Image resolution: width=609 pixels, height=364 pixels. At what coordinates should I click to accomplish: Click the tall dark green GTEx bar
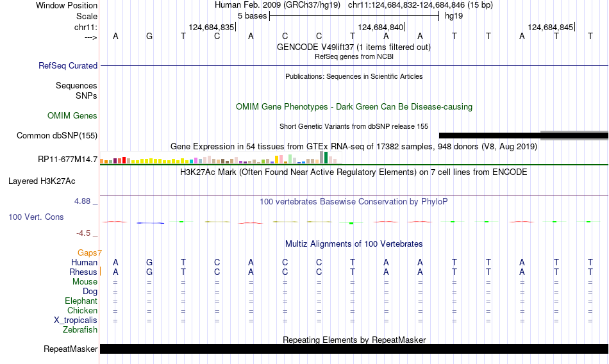[326, 158]
